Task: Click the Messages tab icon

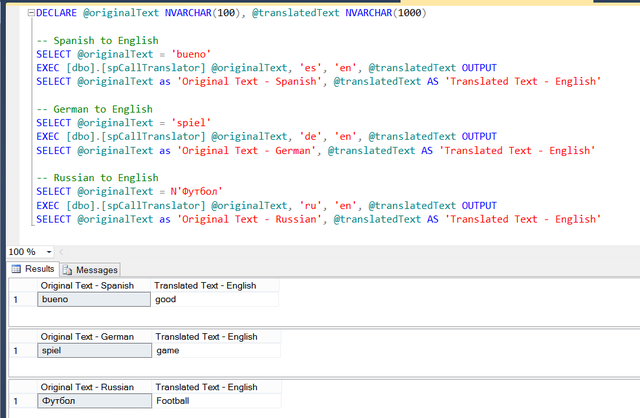Action: tap(67, 270)
